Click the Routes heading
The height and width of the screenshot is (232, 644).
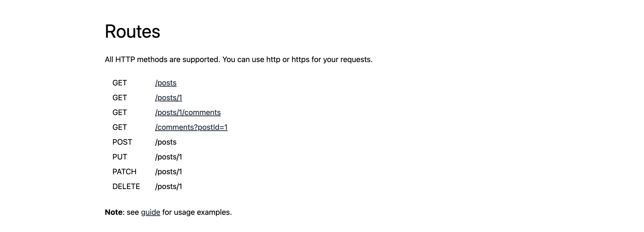click(x=133, y=32)
